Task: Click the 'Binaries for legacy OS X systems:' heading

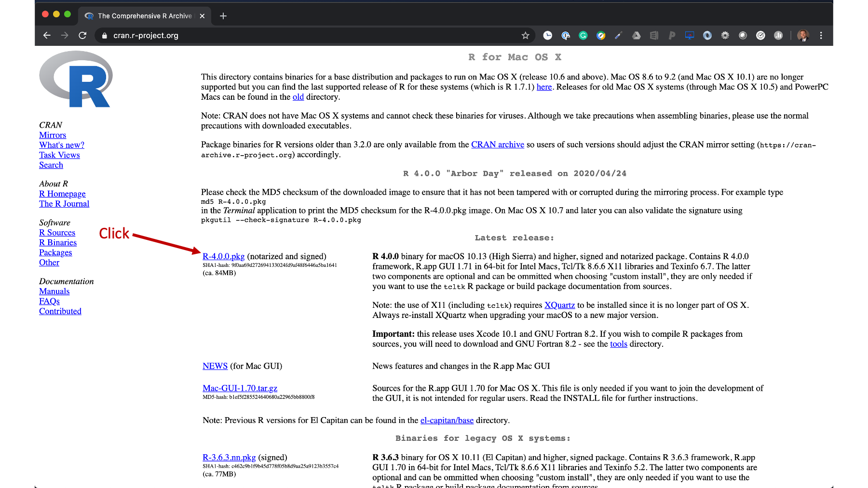Action: pyautogui.click(x=483, y=438)
